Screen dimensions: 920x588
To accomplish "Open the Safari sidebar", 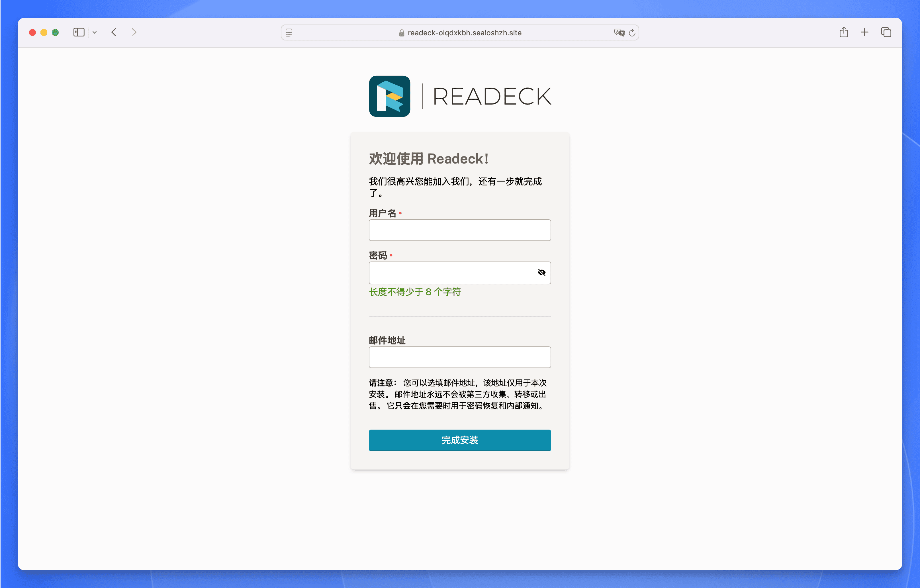I will pyautogui.click(x=79, y=32).
